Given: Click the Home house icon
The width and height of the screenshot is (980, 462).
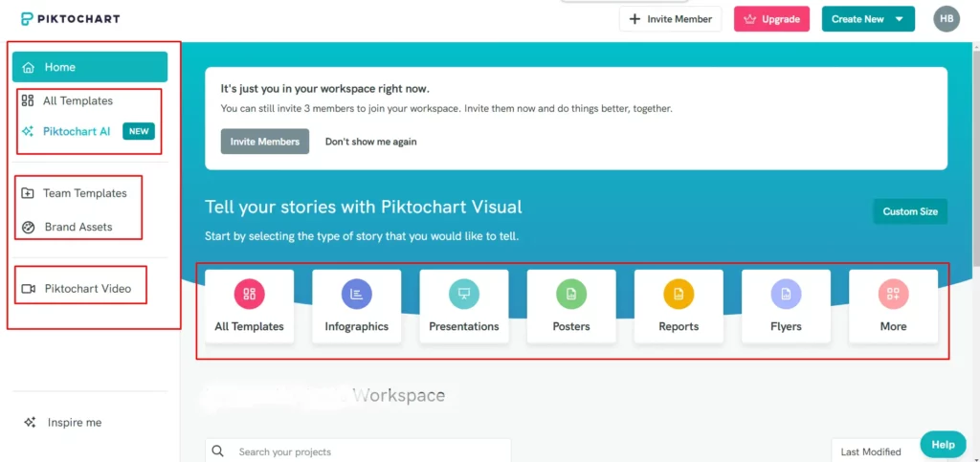Looking at the screenshot, I should click(x=28, y=67).
